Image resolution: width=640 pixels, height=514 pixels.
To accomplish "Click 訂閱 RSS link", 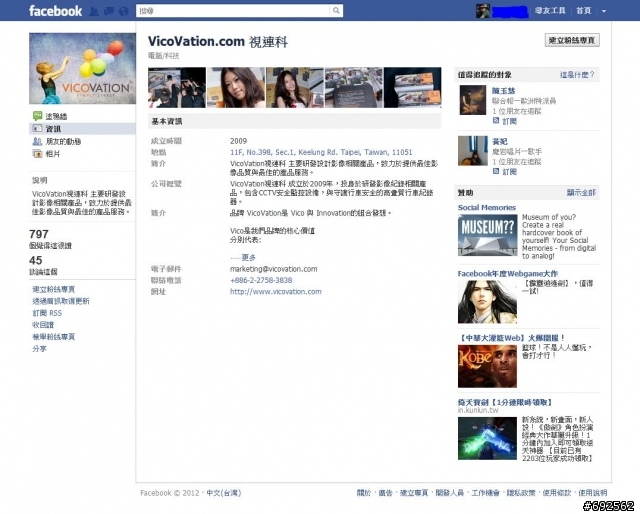I will pyautogui.click(x=47, y=313).
